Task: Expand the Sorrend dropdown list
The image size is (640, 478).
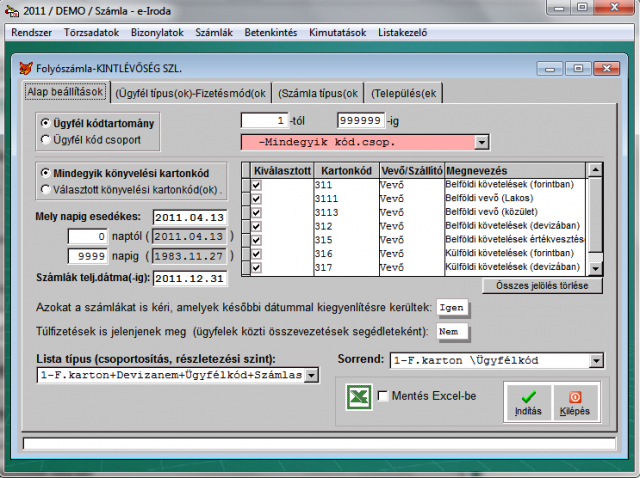Action: point(597,360)
